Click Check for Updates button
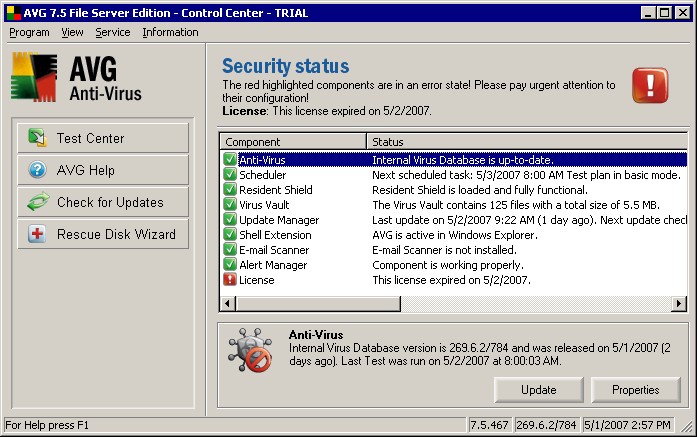Viewport: 697px width, 437px height. (x=103, y=202)
